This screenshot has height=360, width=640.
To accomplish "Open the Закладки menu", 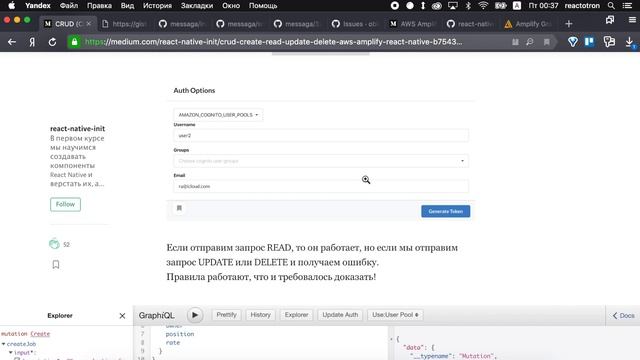I will [x=197, y=6].
